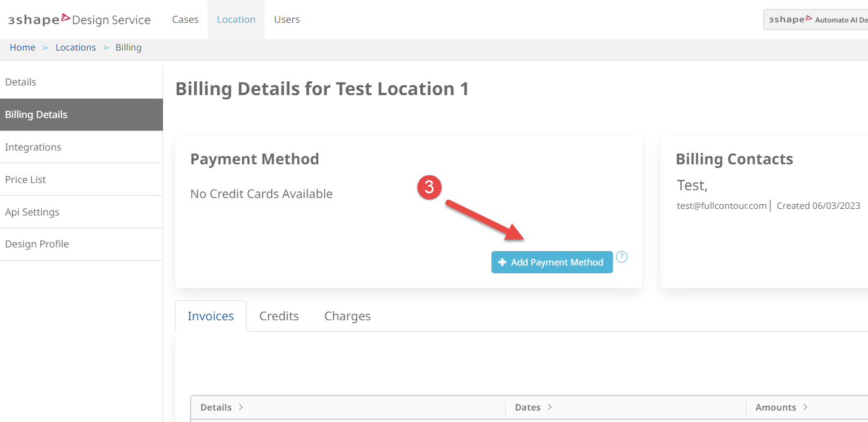Viewport: 868px width, 422px height.
Task: Click the Payment Method heading
Action: point(254,159)
